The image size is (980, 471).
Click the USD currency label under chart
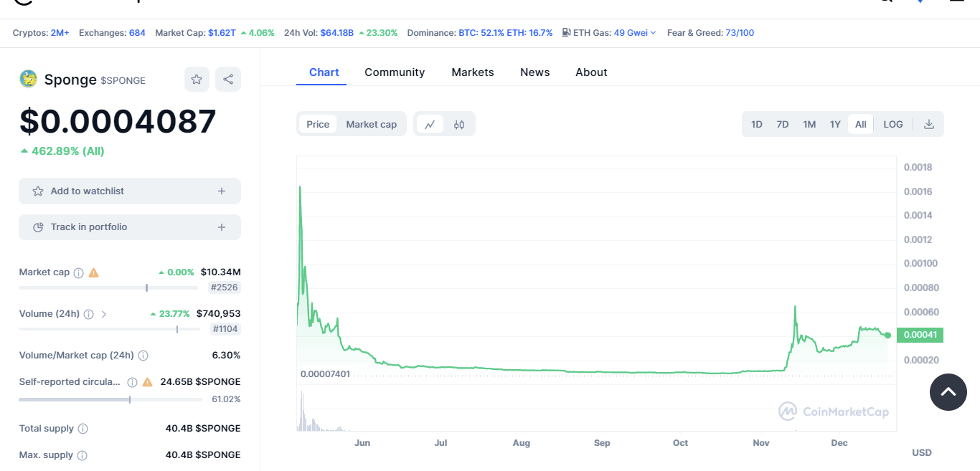922,452
